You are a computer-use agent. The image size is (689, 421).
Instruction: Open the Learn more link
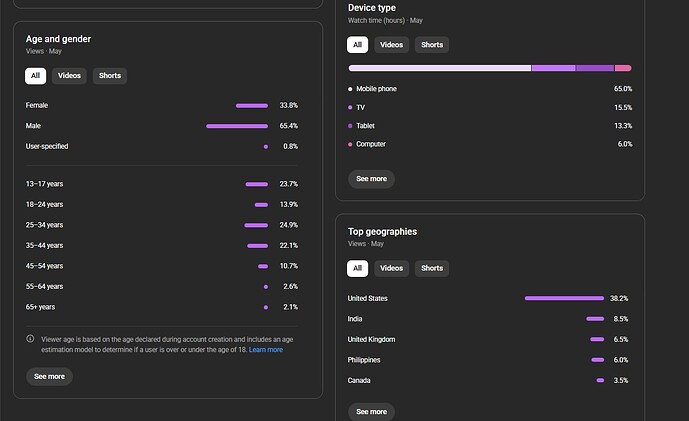266,350
